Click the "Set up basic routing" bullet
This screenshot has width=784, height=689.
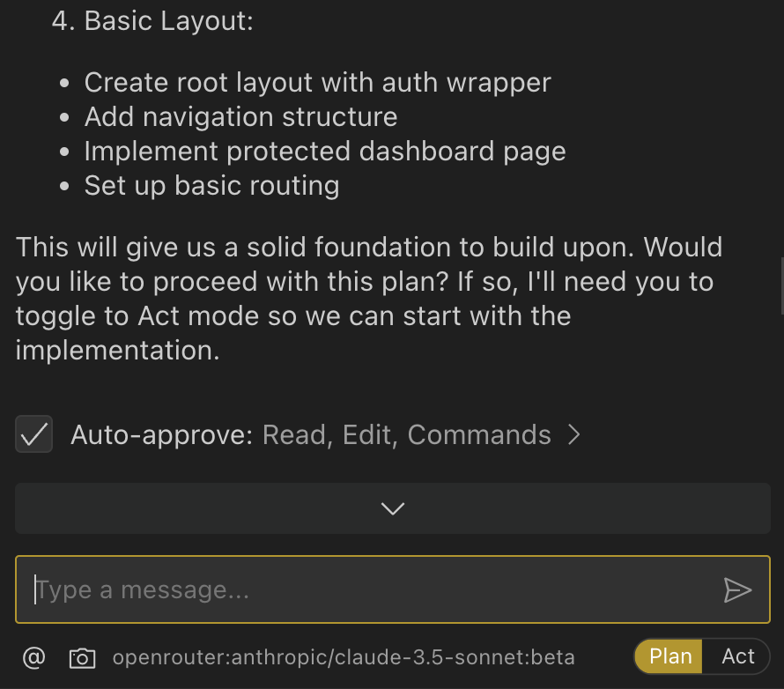(x=211, y=186)
